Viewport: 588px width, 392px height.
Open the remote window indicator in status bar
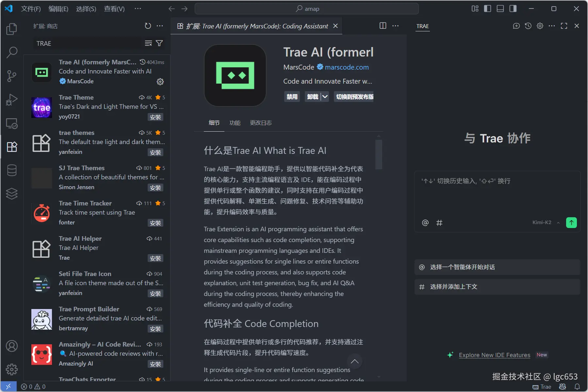[x=8, y=386]
